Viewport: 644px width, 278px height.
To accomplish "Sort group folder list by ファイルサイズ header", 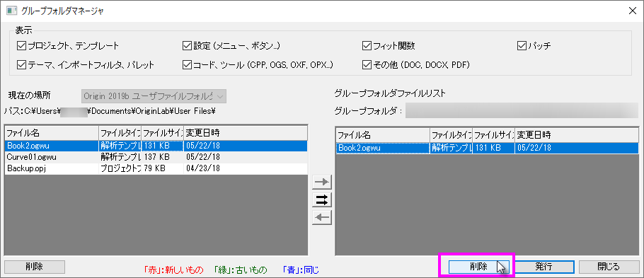I will (x=494, y=134).
